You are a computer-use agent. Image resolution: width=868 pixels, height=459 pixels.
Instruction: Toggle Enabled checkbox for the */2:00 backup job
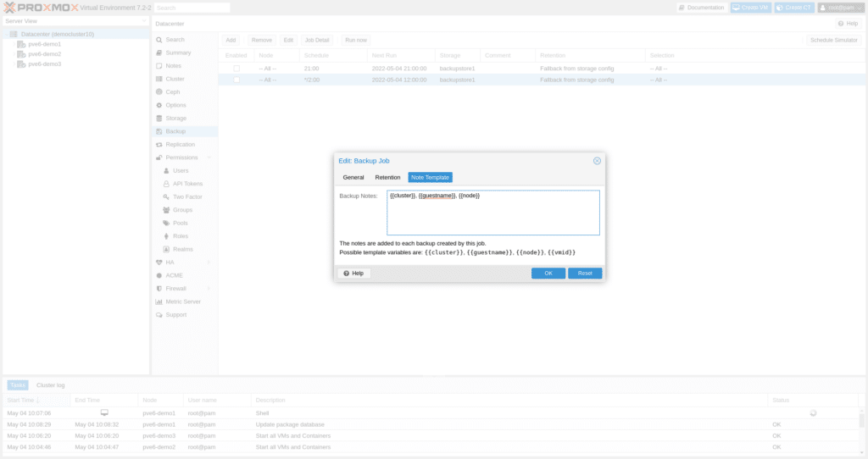[x=236, y=80]
